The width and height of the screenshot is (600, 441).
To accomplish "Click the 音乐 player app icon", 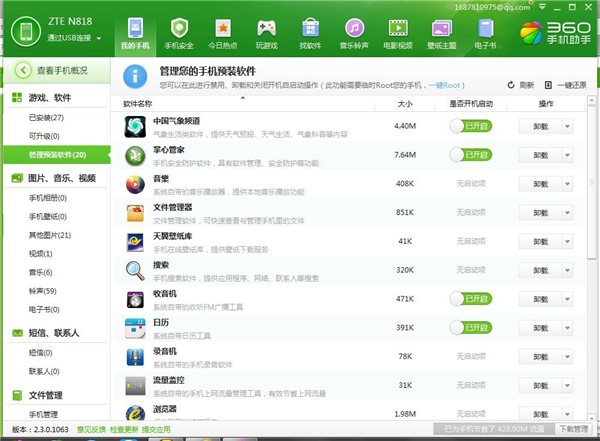I will (135, 184).
